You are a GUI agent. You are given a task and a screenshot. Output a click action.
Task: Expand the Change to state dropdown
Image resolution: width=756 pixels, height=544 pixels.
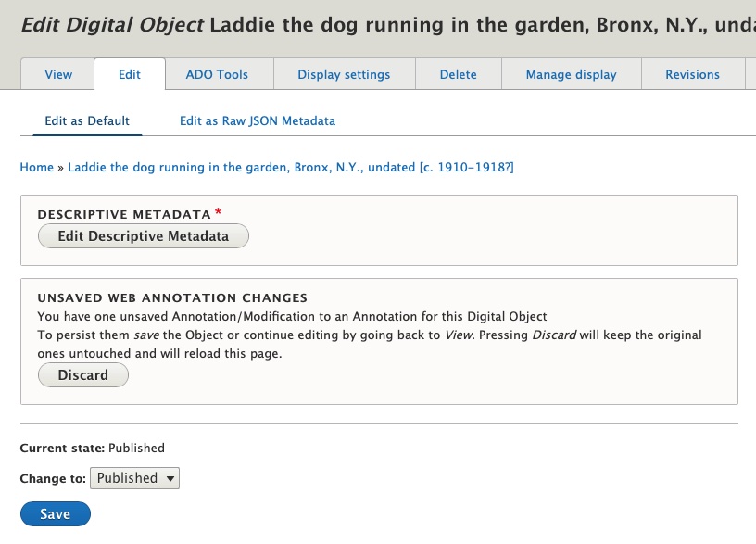134,478
